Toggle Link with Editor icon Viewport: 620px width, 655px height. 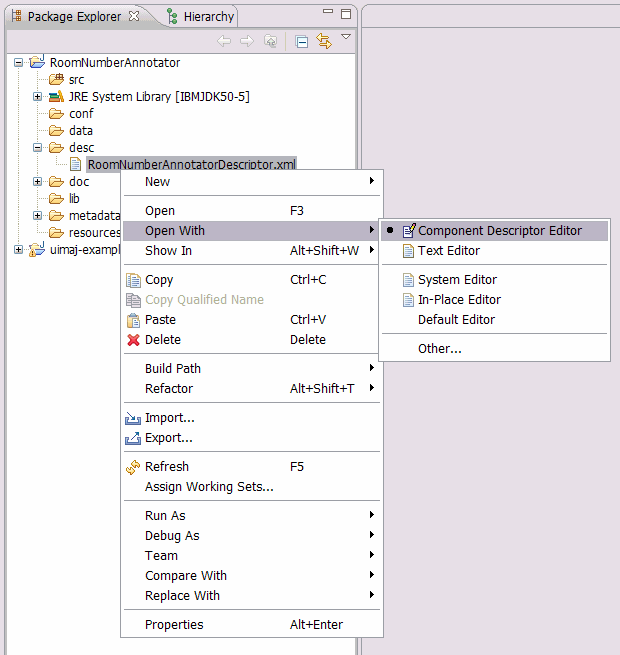tap(324, 41)
